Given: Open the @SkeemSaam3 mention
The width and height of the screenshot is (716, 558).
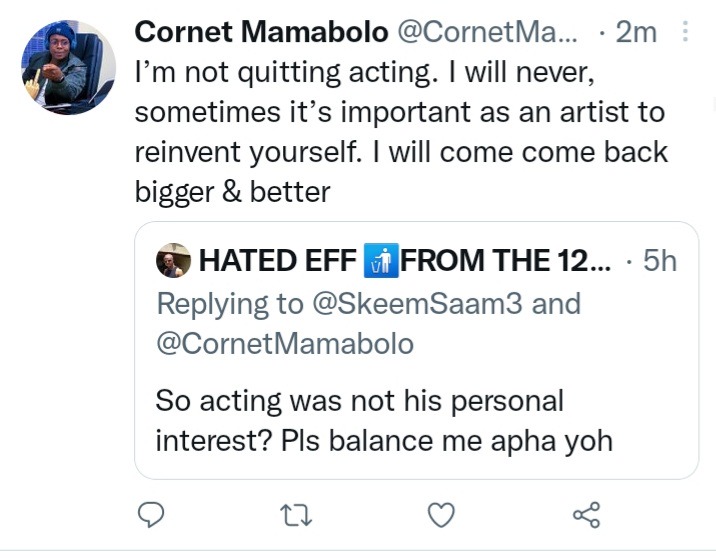Looking at the screenshot, I should (x=417, y=304).
